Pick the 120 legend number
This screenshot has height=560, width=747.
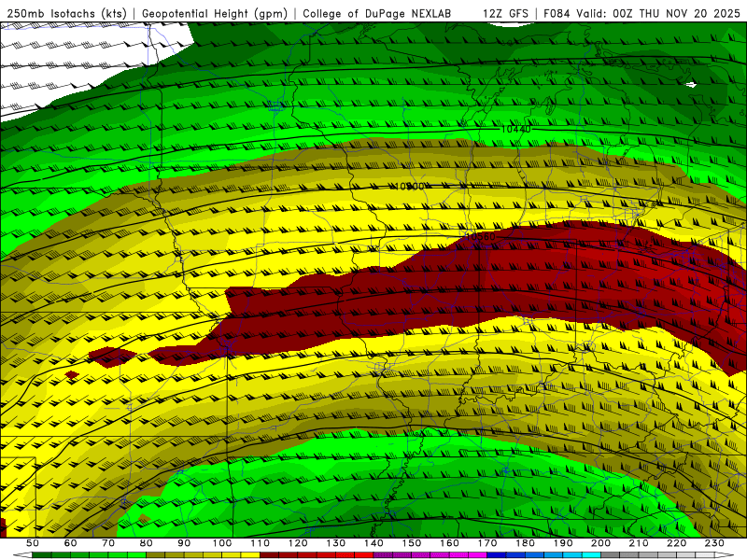coord(298,543)
